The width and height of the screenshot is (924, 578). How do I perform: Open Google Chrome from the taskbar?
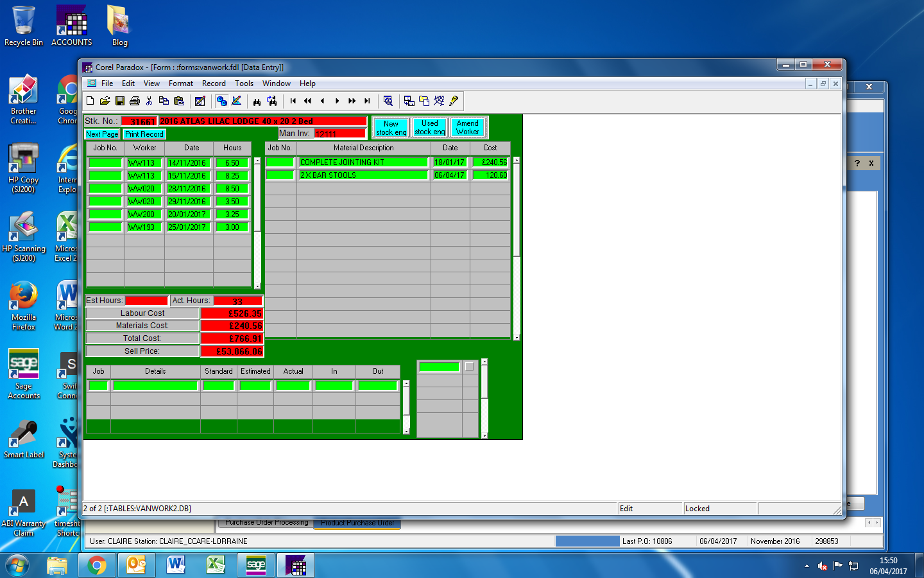[97, 565]
